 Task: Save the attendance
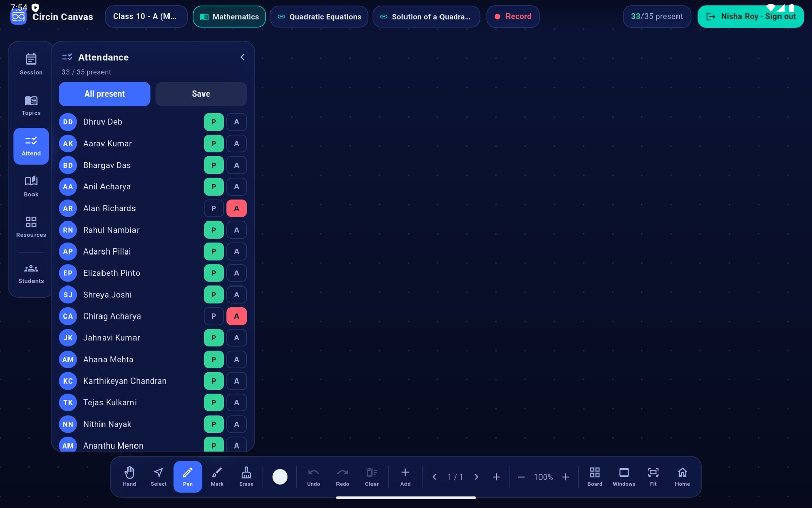pyautogui.click(x=201, y=94)
